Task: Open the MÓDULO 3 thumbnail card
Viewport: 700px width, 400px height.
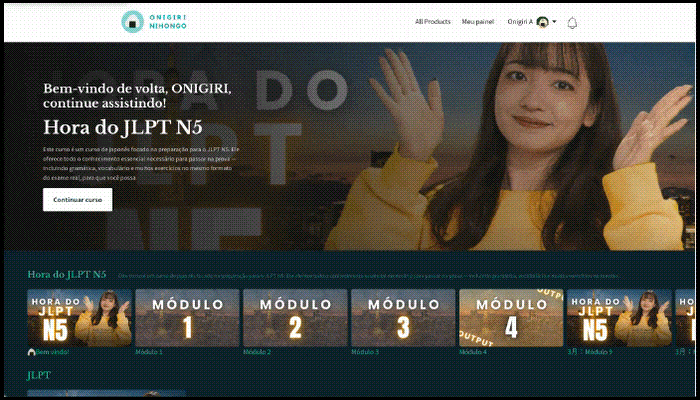Action: point(404,318)
